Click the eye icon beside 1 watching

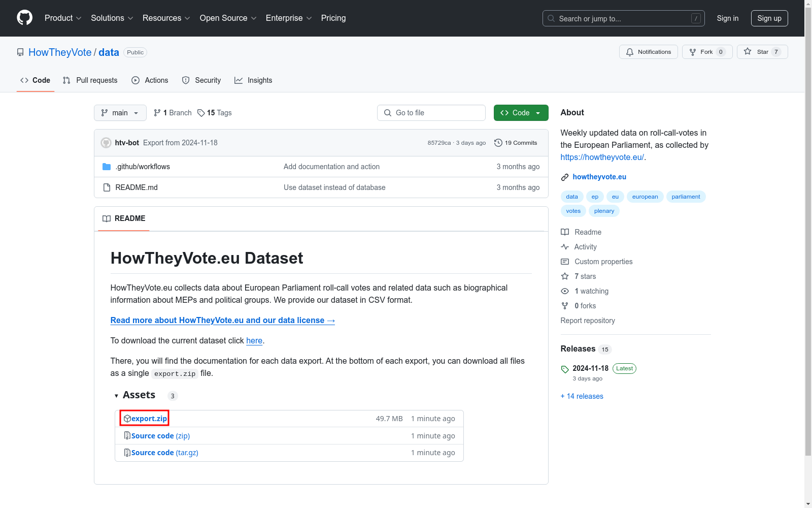pos(565,291)
